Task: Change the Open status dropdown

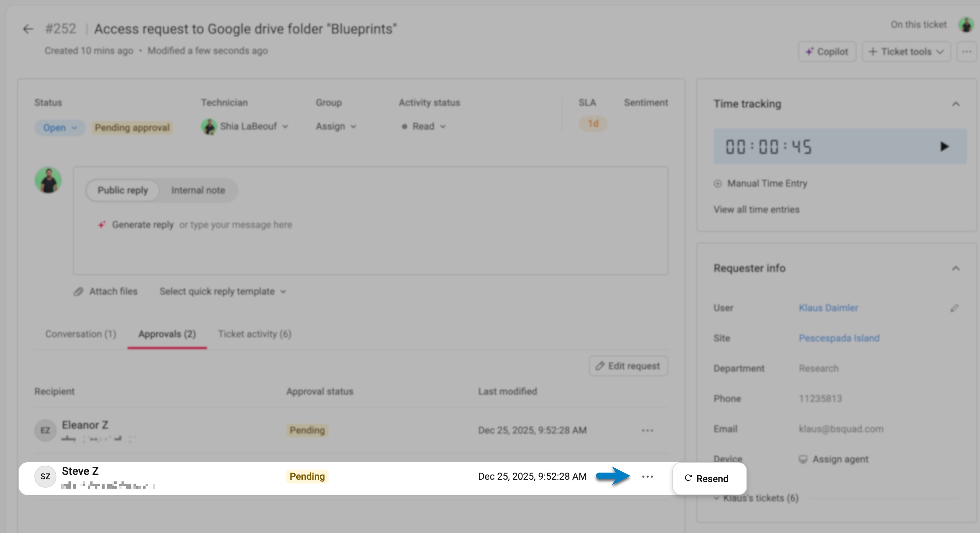Action: tap(60, 128)
